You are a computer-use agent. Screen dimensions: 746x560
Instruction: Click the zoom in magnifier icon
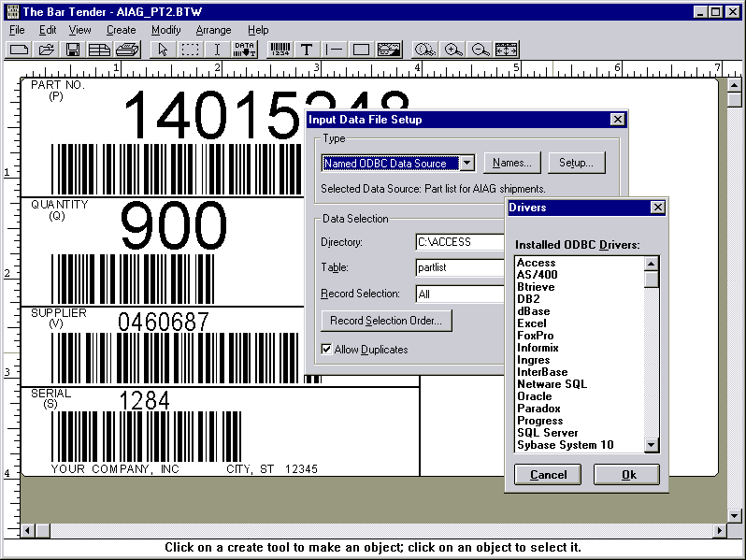[x=452, y=50]
